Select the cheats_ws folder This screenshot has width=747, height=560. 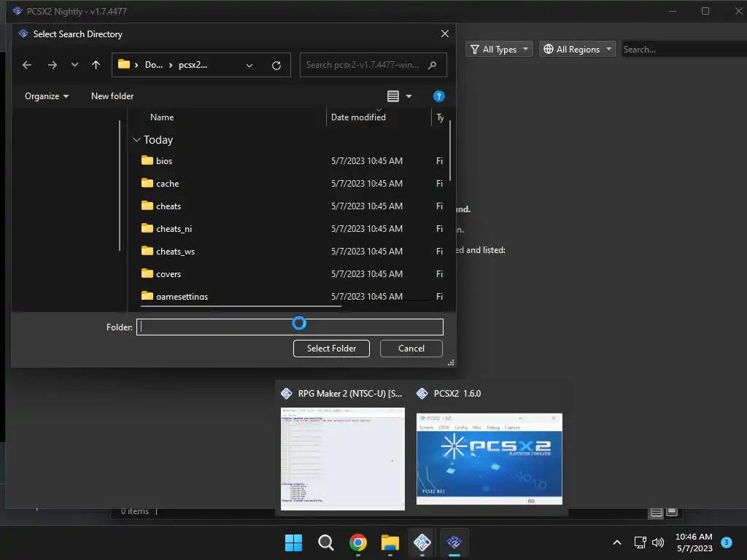(x=168, y=252)
